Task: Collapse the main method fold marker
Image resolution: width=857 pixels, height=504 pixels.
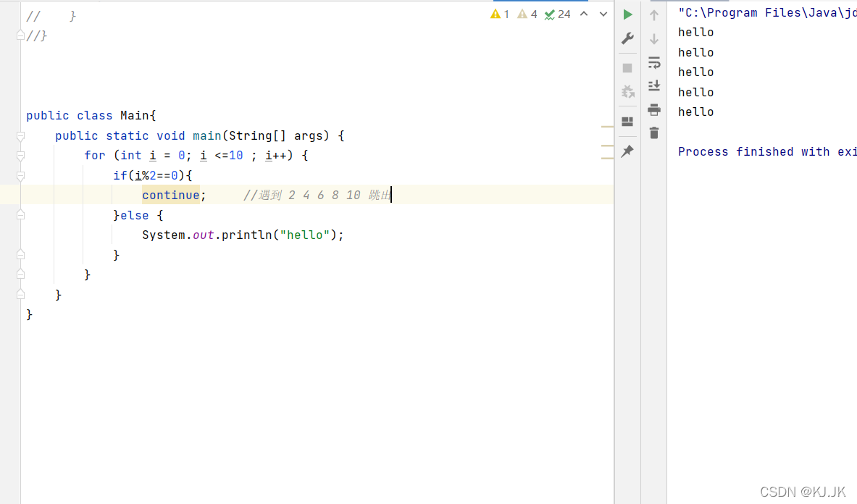Action: 20,136
